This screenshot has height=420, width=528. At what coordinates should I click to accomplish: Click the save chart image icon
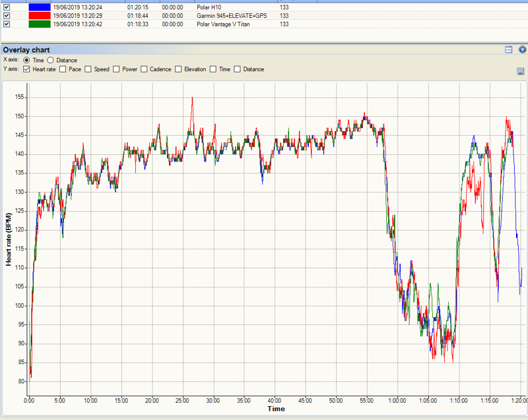520,71
